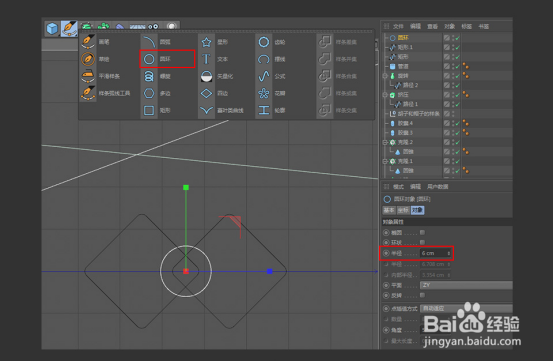Toggle the enable checkmark for 管道 object
The height and width of the screenshot is (361, 553).
click(x=457, y=66)
